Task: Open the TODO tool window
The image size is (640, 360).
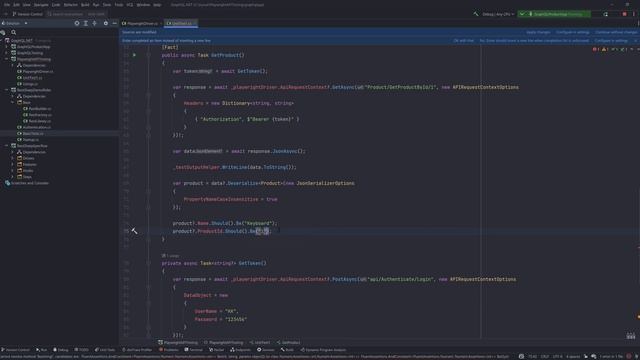Action: tap(82, 350)
